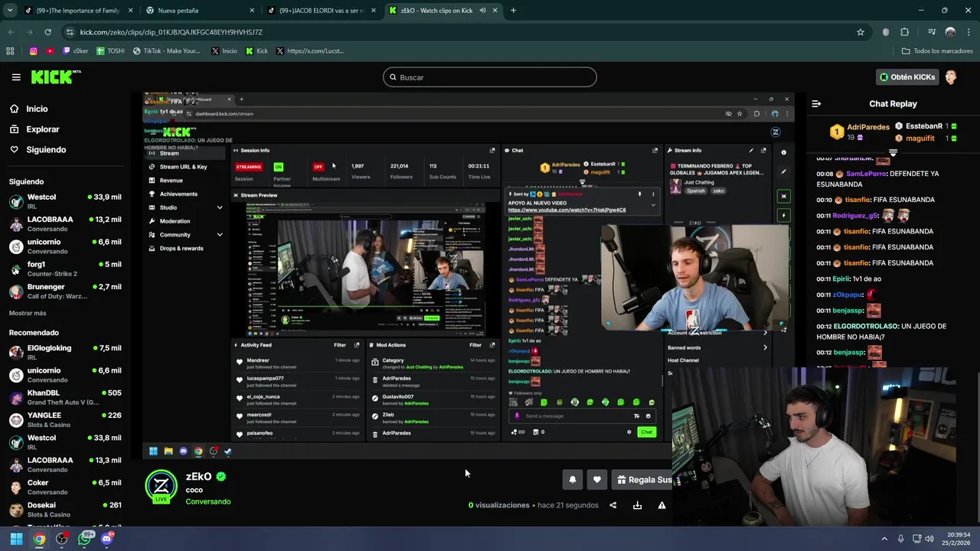Click zOkpapu username in chat replay

coord(848,295)
